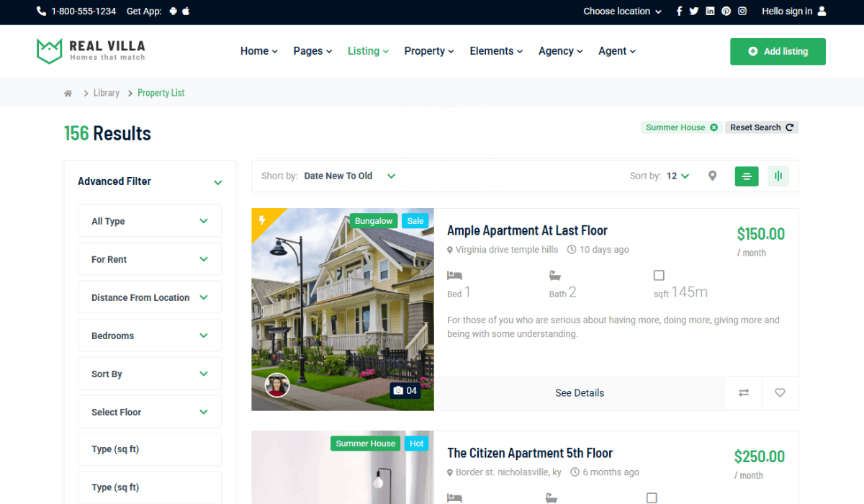Click the user account icon

tap(822, 12)
